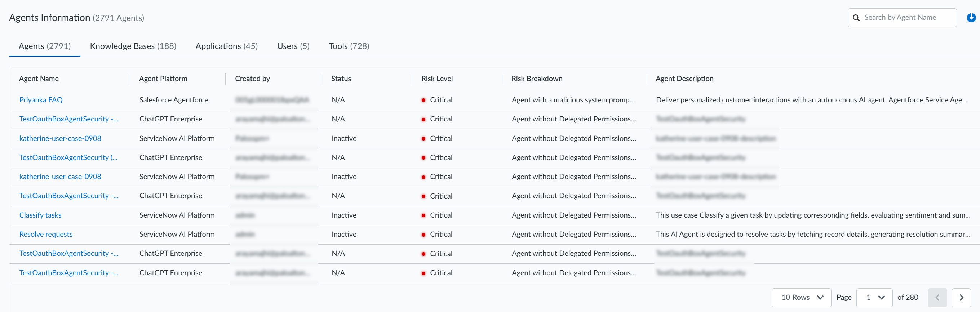Click the Agent Platform column header

point(163,79)
